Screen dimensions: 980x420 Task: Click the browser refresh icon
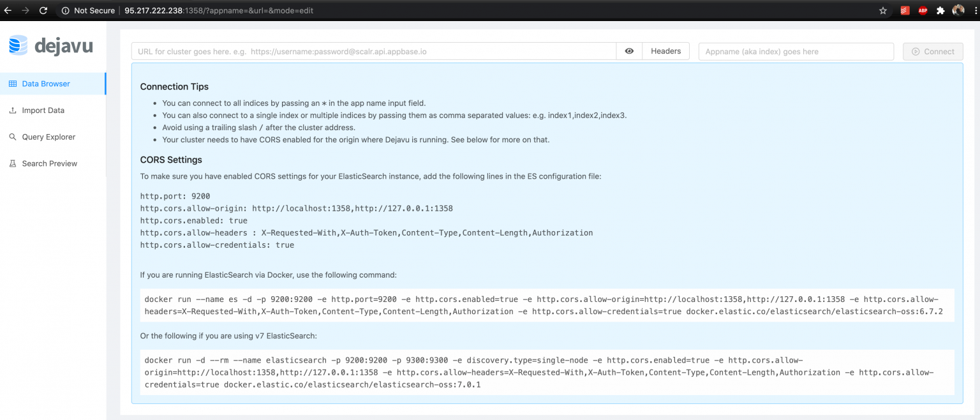(43, 10)
